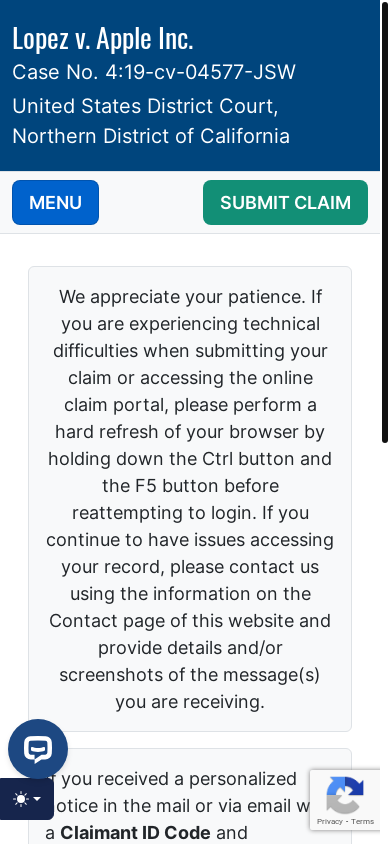
Task: Click the 'screenshots of the message(s)' line
Action: (190, 674)
